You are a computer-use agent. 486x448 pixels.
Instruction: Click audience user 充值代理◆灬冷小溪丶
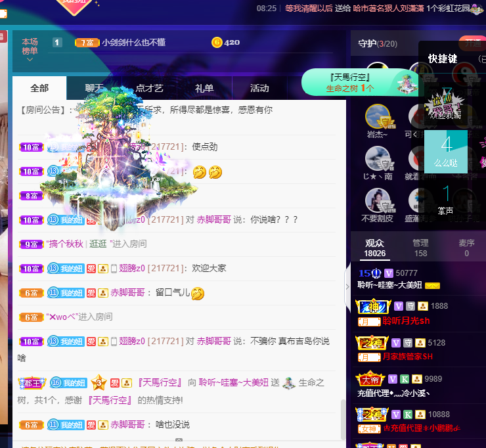(x=393, y=393)
